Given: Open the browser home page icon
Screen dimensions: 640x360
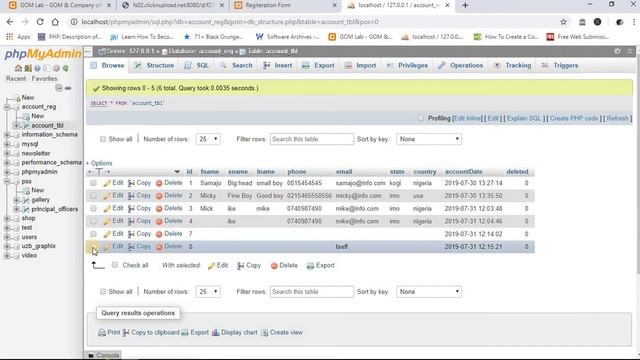Looking at the screenshot, I should pyautogui.click(x=55, y=22).
